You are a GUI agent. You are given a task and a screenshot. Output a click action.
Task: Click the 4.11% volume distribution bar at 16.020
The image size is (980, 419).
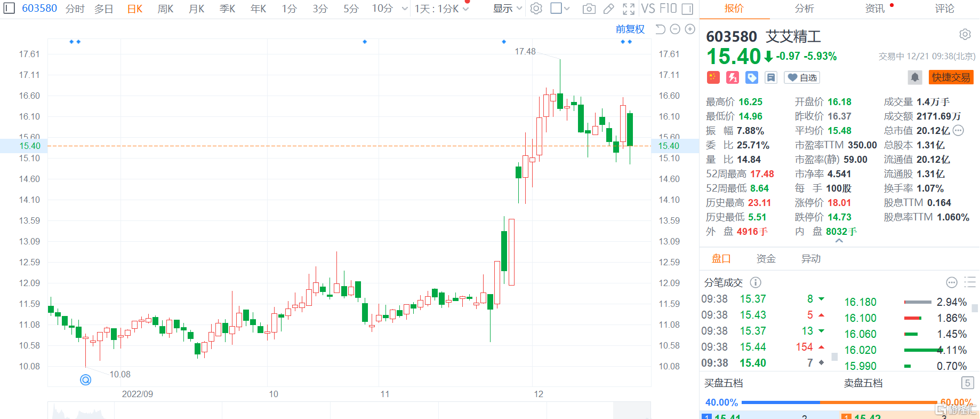coord(923,350)
